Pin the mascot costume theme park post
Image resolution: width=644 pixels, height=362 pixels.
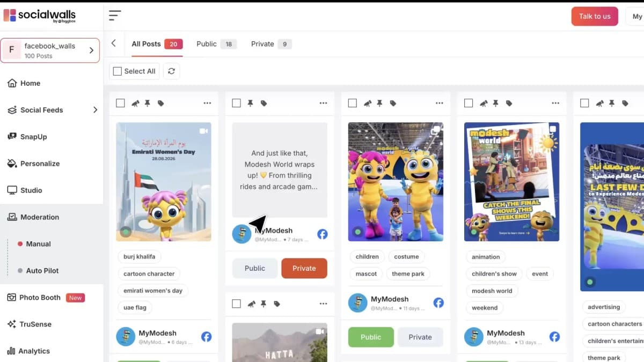pos(379,103)
